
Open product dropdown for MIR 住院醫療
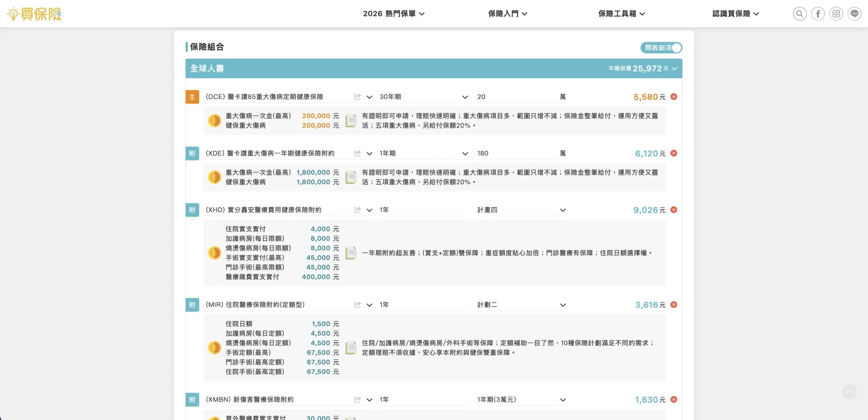point(369,305)
